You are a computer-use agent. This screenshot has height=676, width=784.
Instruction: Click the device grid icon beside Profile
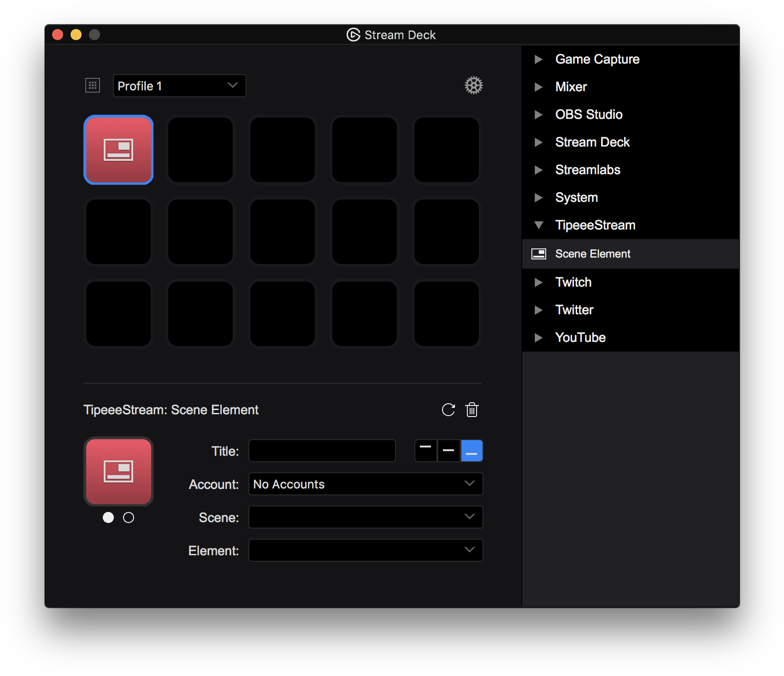[93, 86]
